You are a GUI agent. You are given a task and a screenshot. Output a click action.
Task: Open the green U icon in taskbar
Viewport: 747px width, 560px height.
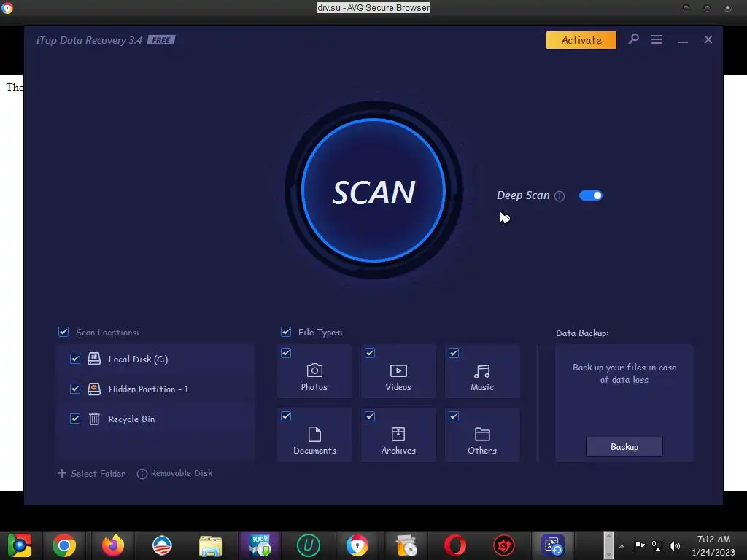pyautogui.click(x=309, y=545)
